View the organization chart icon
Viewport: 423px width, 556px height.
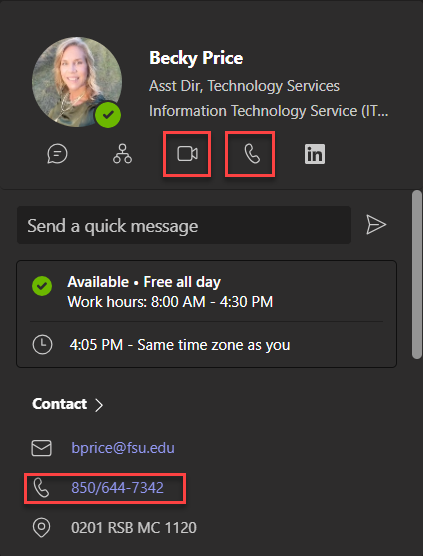point(122,154)
